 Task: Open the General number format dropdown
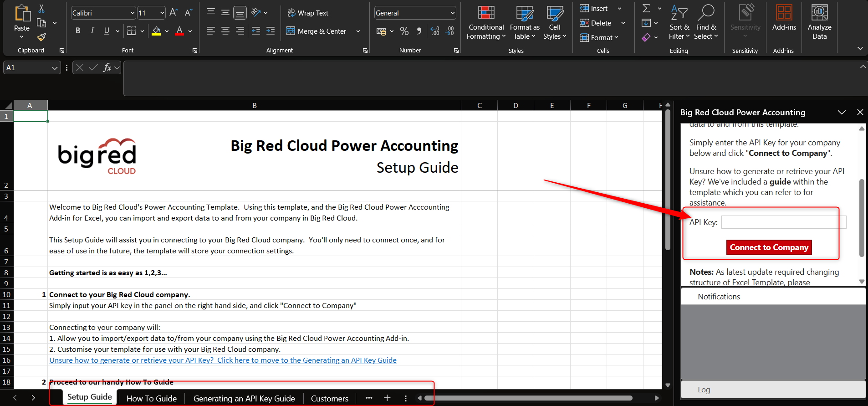(x=453, y=13)
